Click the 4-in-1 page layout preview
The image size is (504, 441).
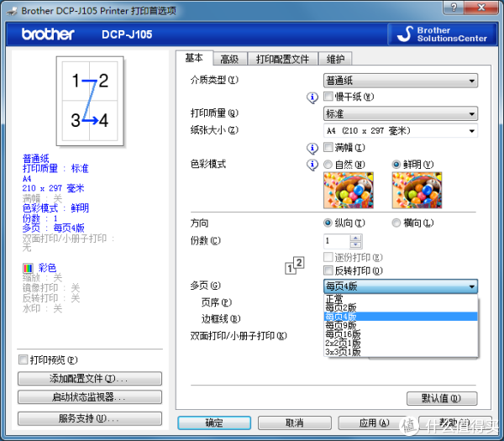[90, 102]
